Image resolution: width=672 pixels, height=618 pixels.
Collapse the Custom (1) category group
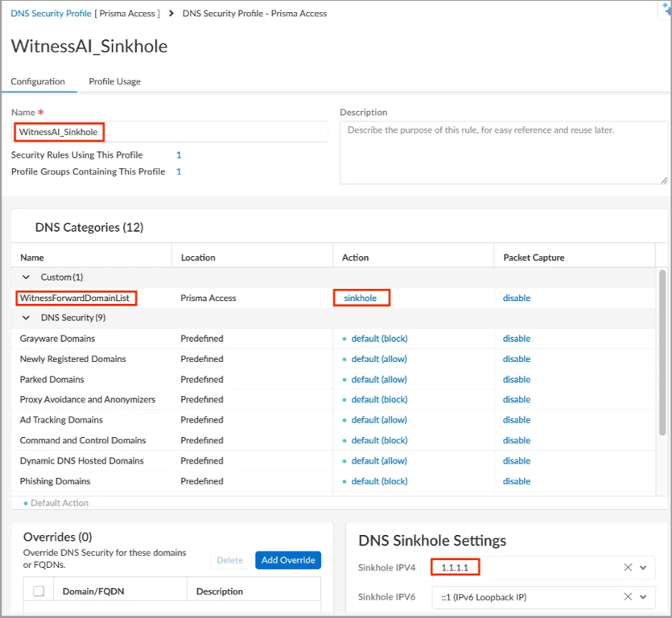pyautogui.click(x=26, y=278)
